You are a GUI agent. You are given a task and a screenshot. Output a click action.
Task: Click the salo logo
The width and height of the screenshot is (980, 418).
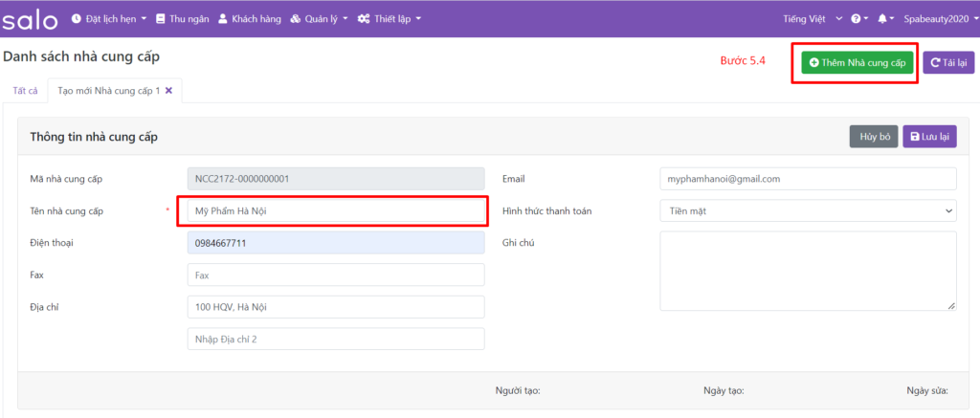pos(31,19)
